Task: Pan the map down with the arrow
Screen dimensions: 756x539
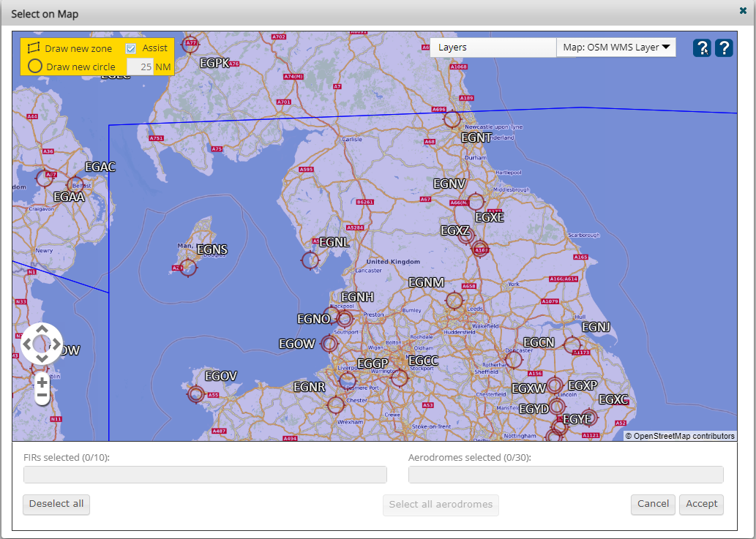Action: [x=42, y=358]
